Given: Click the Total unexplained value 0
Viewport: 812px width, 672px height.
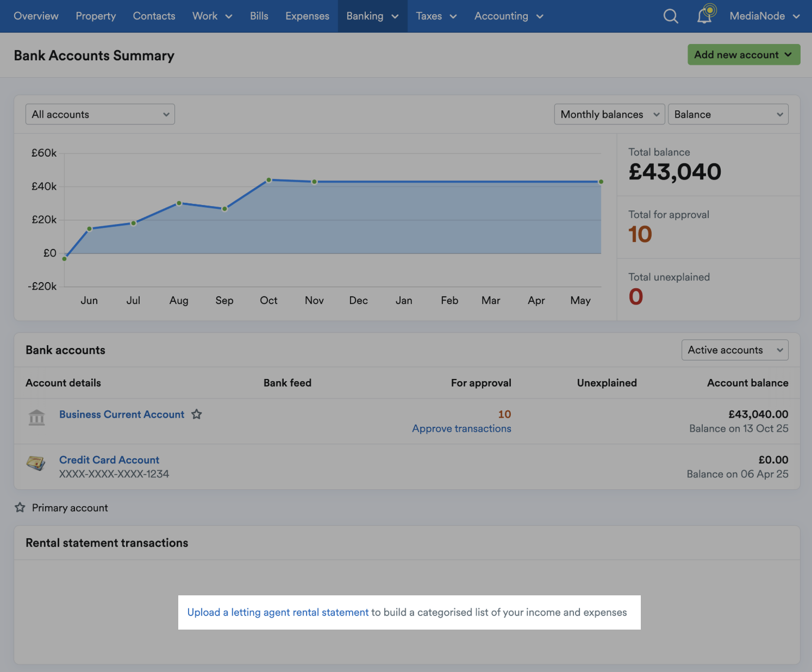Looking at the screenshot, I should pos(635,297).
